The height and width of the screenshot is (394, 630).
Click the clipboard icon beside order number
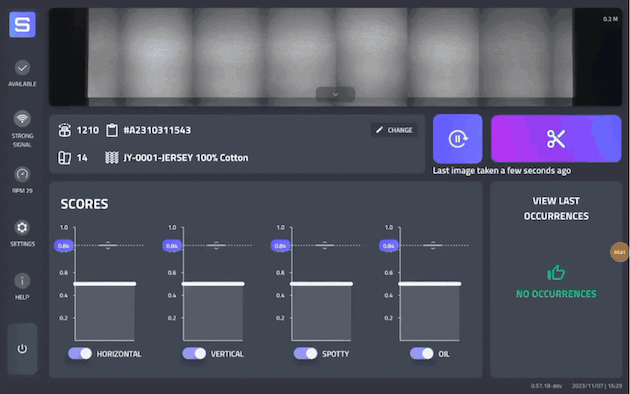[x=112, y=130]
